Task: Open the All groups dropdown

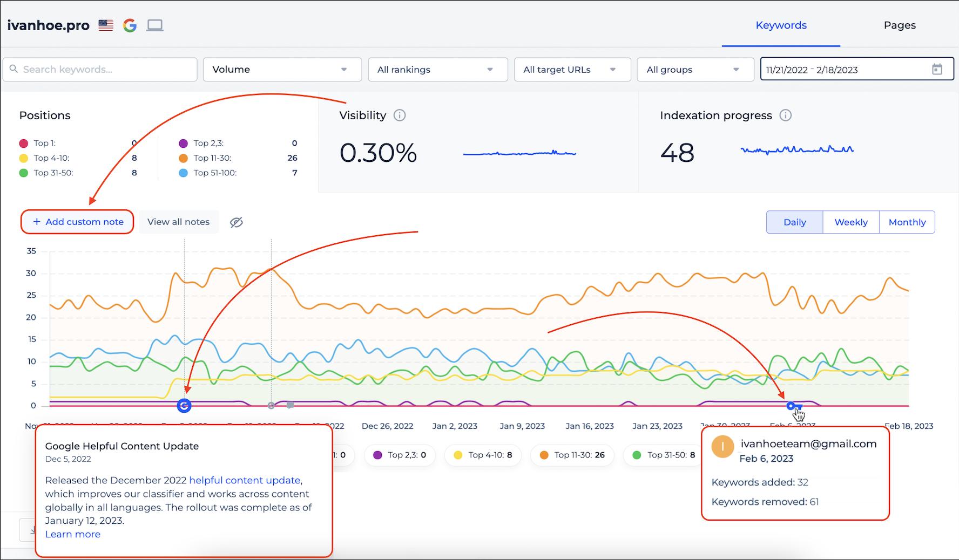Action: pos(695,70)
